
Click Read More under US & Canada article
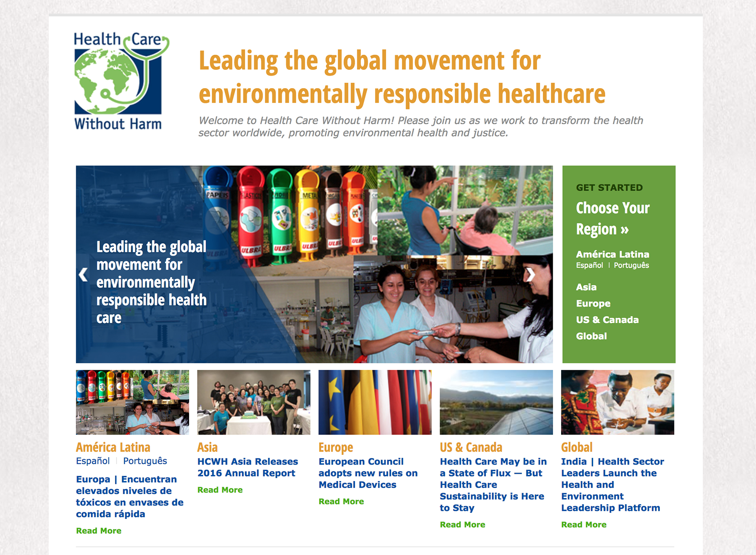pyautogui.click(x=462, y=524)
